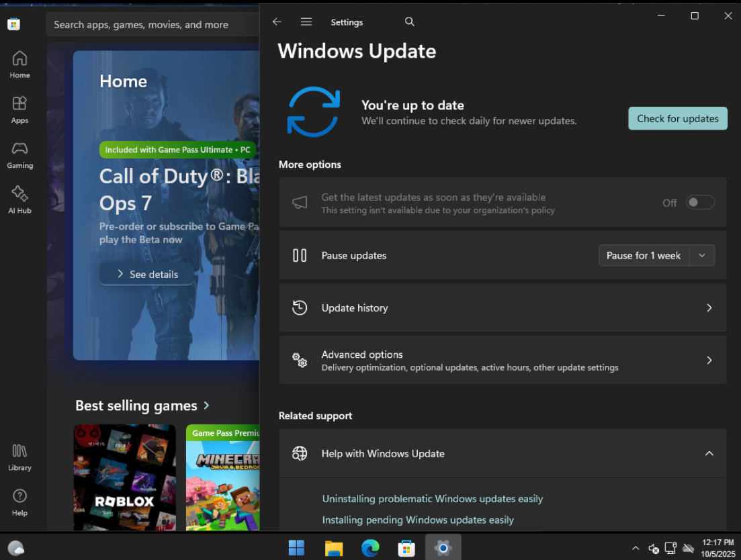
Task: Launch File Explorer from the taskbar
Action: tap(334, 548)
